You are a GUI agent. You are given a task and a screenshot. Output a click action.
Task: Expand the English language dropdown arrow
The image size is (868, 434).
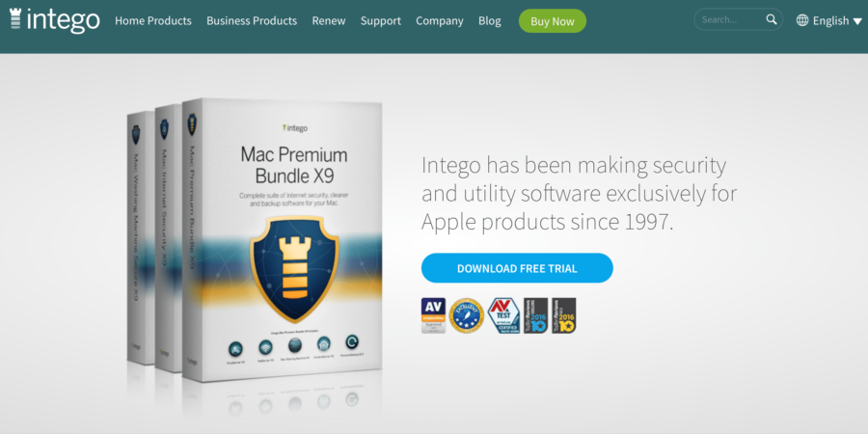click(857, 21)
